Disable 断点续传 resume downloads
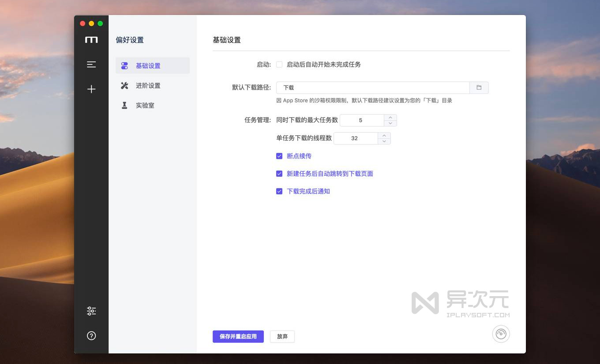 click(279, 156)
